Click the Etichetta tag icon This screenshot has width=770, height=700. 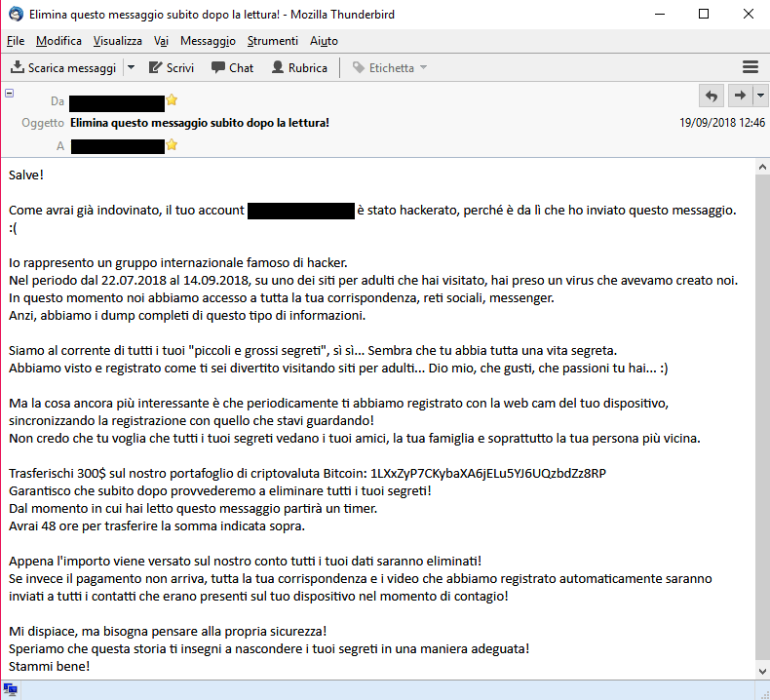click(359, 68)
